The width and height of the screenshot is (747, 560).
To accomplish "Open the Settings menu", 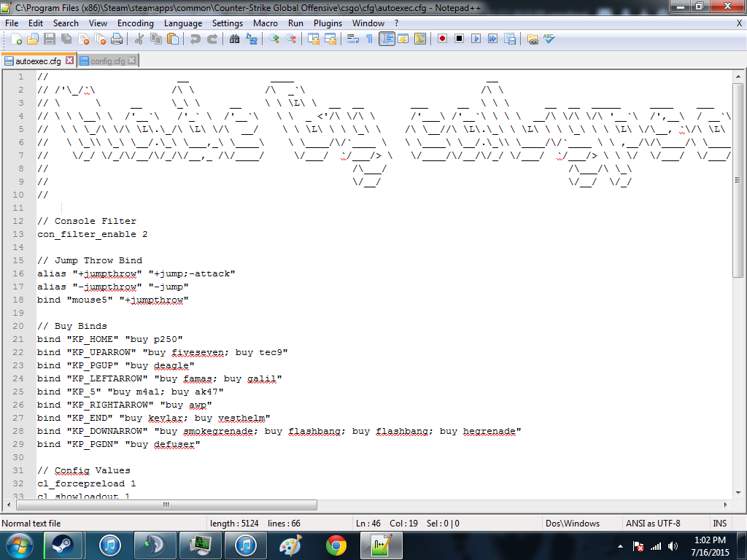I will click(228, 23).
